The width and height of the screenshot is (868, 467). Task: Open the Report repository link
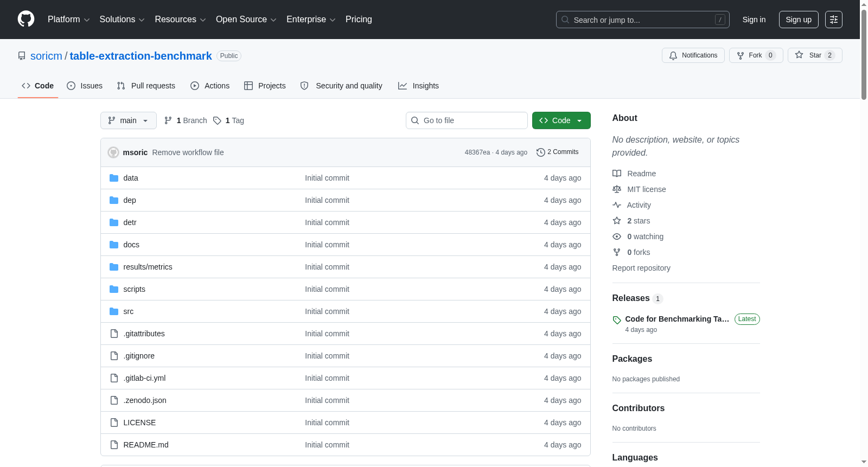[x=641, y=268]
